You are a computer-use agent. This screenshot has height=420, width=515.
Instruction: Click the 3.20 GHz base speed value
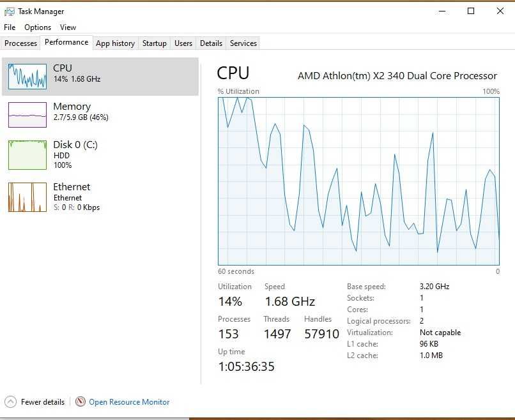434,287
